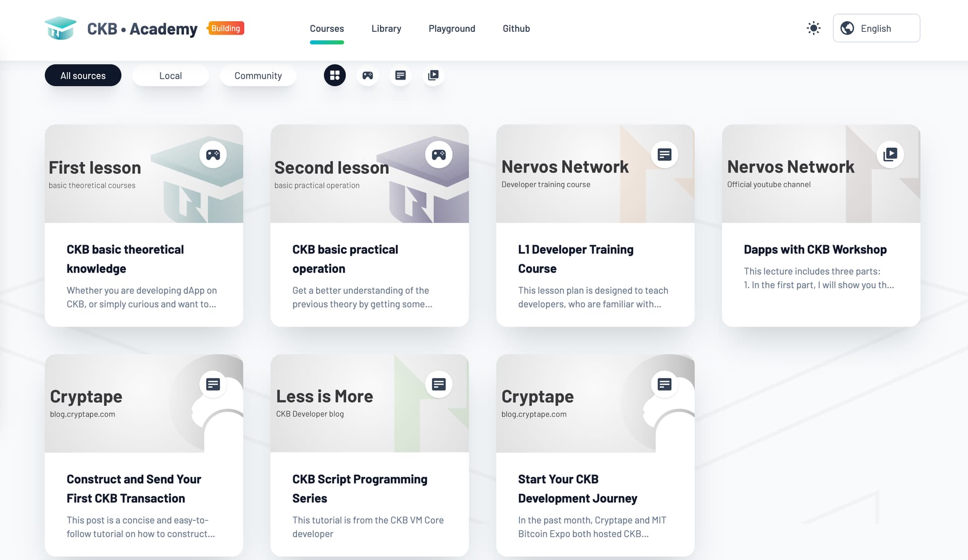Select the All sources filter

pos(83,76)
